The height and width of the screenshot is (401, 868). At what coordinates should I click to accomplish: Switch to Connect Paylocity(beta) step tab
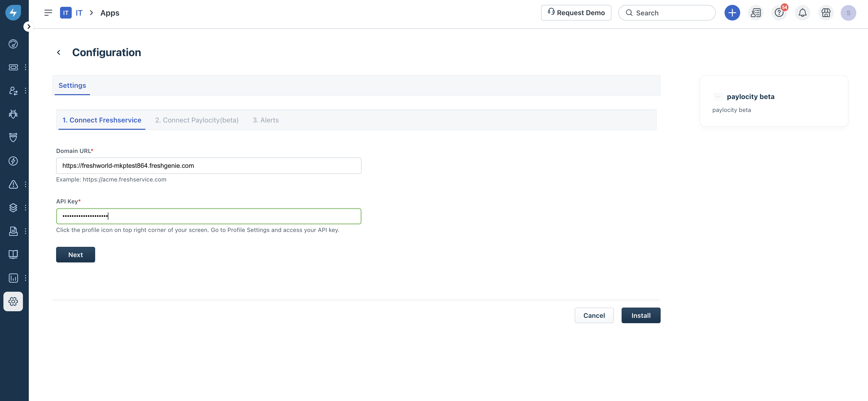197,120
